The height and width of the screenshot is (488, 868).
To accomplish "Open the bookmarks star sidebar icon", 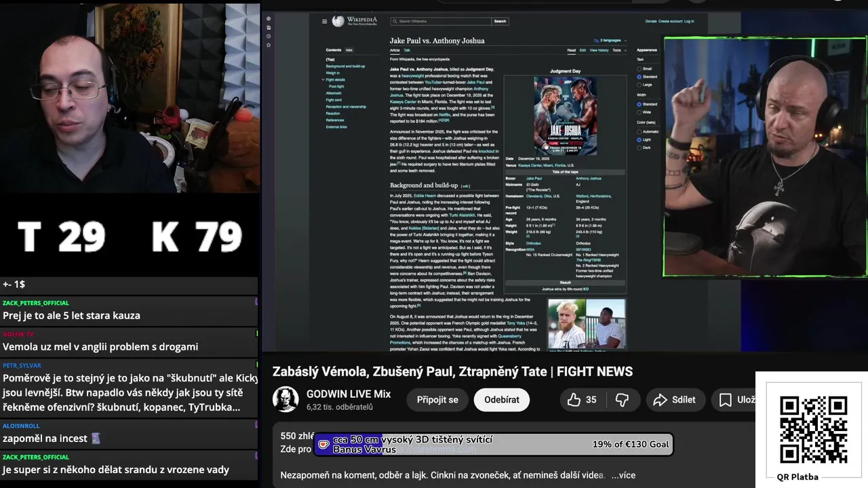I will tap(269, 45).
